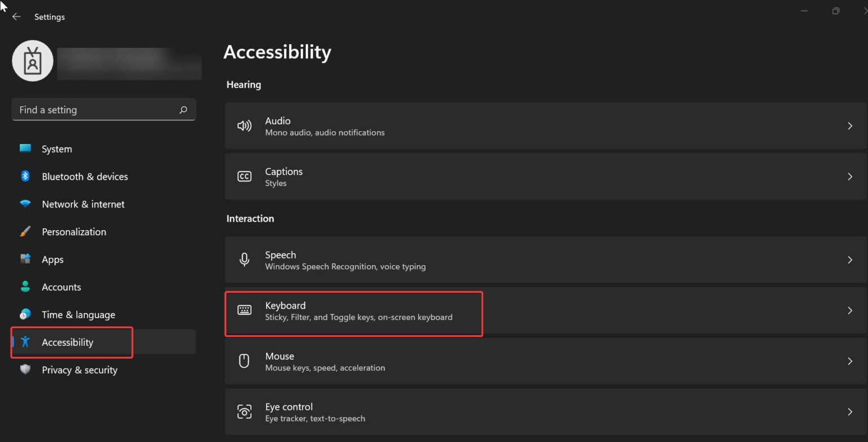
Task: Click the back arrow at top left
Action: pyautogui.click(x=16, y=16)
